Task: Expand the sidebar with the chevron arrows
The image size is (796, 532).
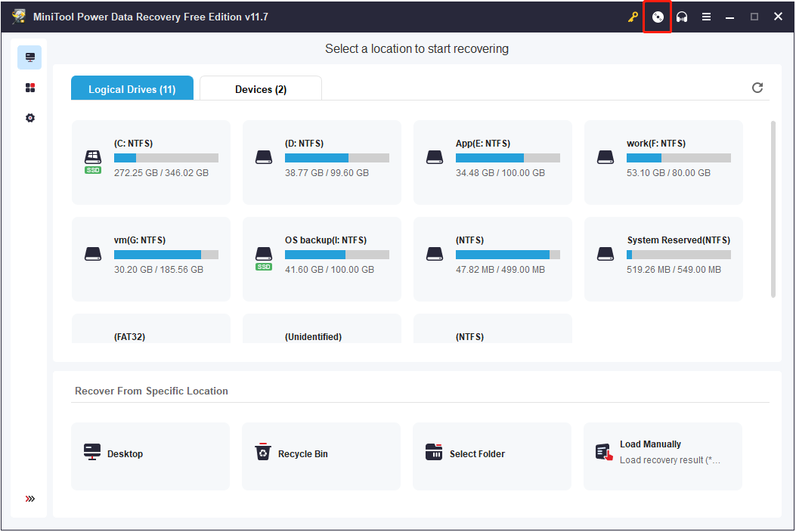Action: click(x=29, y=499)
